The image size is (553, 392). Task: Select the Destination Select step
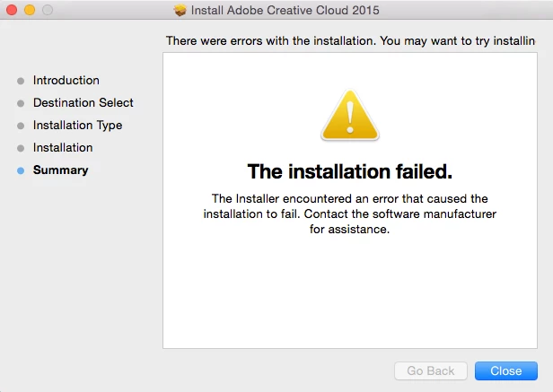point(83,102)
